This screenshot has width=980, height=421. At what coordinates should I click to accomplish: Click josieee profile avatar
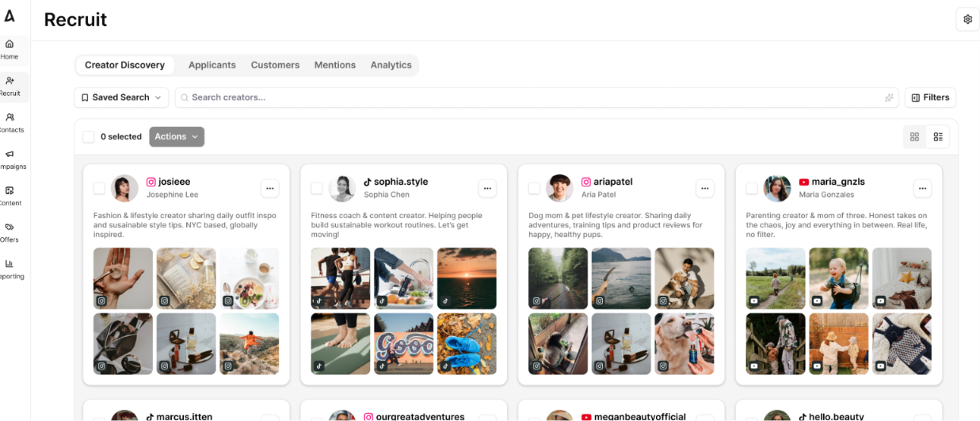pos(125,188)
